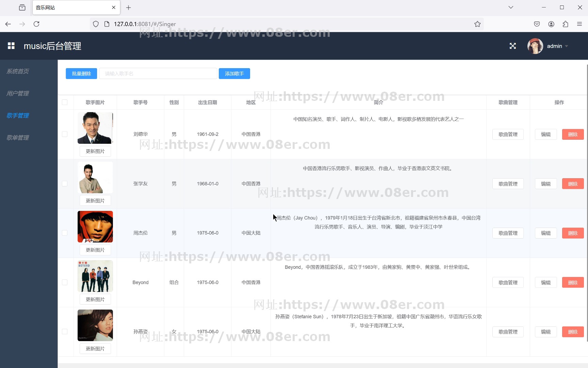Click 编辑 for 张学友
This screenshot has height=368, width=588.
546,184
